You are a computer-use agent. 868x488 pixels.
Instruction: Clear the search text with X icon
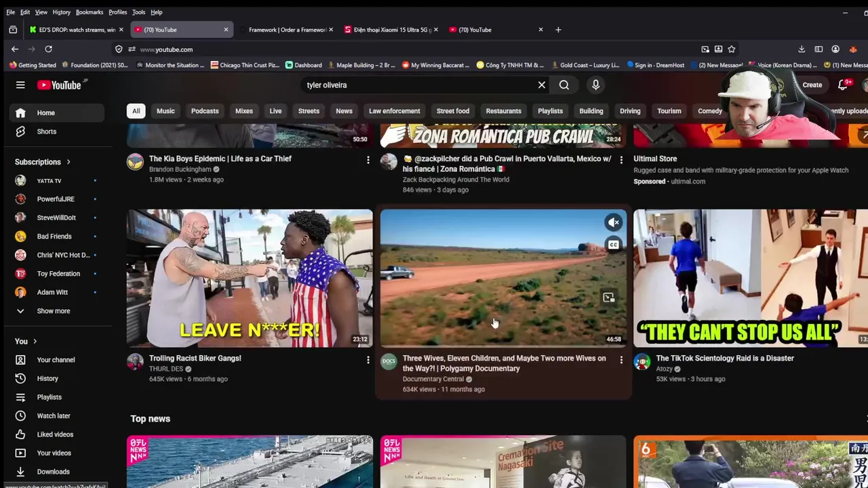point(542,85)
